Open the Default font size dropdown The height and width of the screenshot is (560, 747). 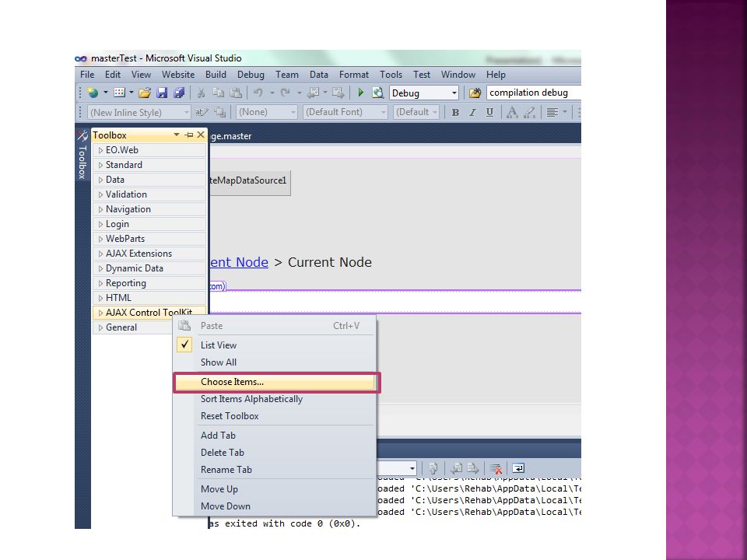tap(435, 112)
